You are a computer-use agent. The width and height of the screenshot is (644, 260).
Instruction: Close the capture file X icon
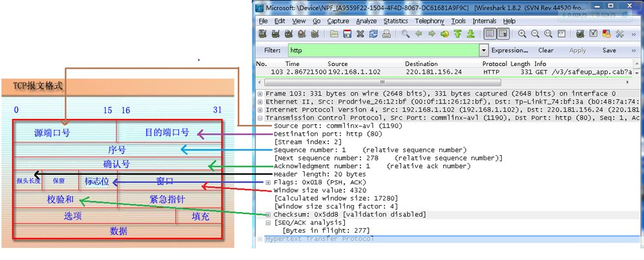(x=360, y=34)
